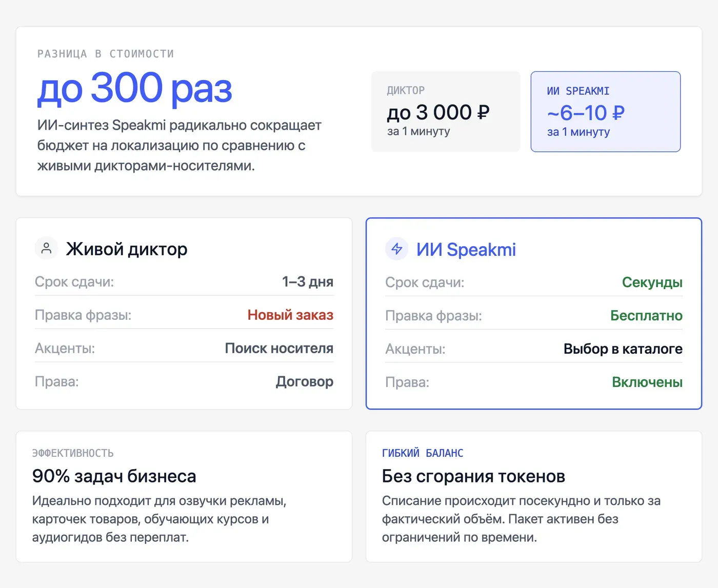
Task: Click the 'Без сгорания токенов' heading
Action: point(473,476)
